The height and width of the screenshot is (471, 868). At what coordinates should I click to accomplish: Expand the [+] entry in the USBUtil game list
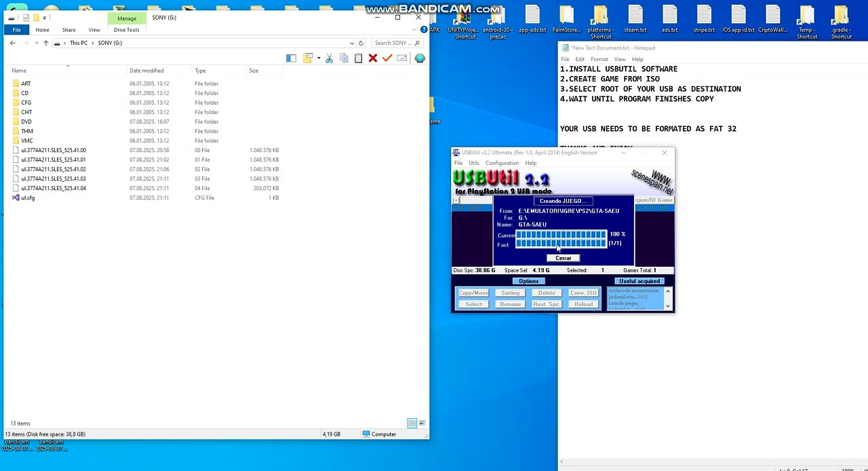(x=455, y=200)
